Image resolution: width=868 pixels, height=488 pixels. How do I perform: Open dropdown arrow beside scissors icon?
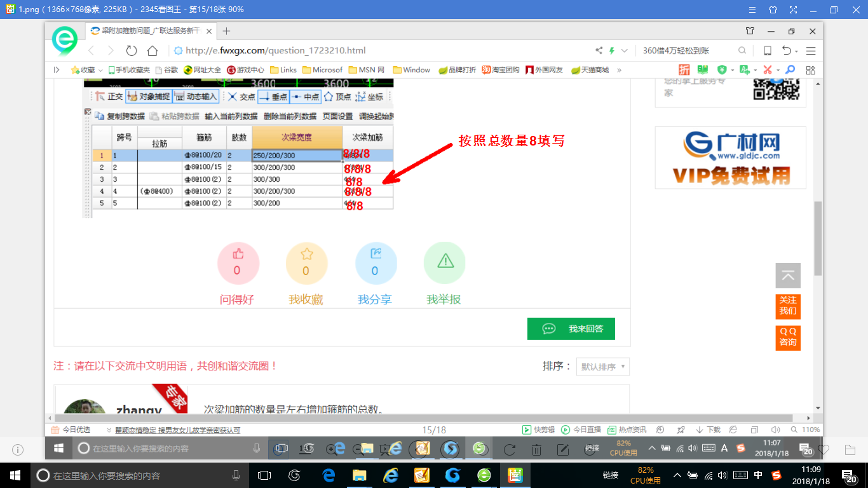(x=778, y=71)
